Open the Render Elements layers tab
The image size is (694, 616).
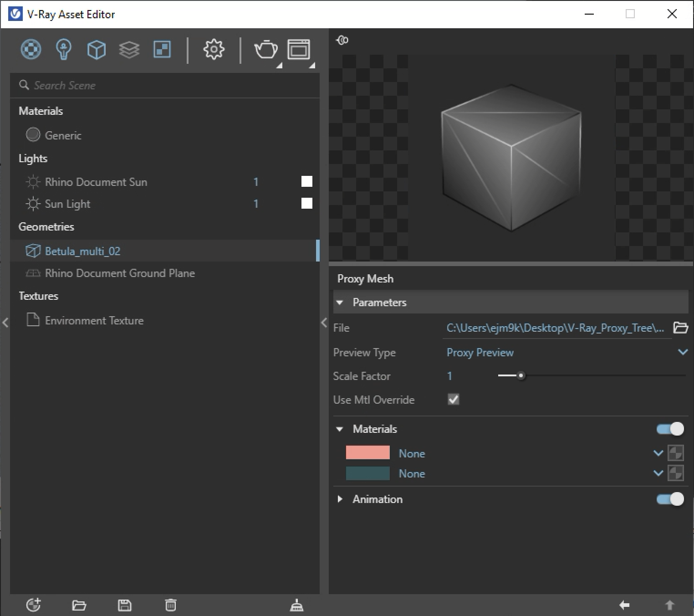(129, 49)
